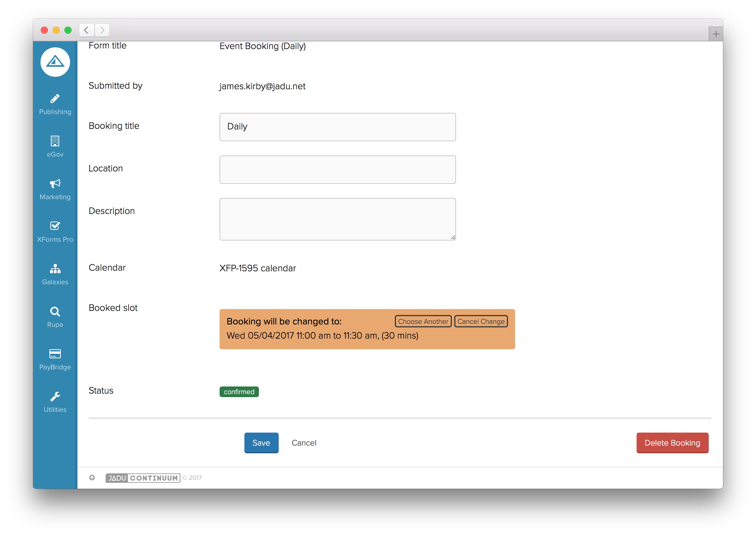Open the XForms Pro checkmark icon
This screenshot has height=536, width=756.
pos(55,226)
